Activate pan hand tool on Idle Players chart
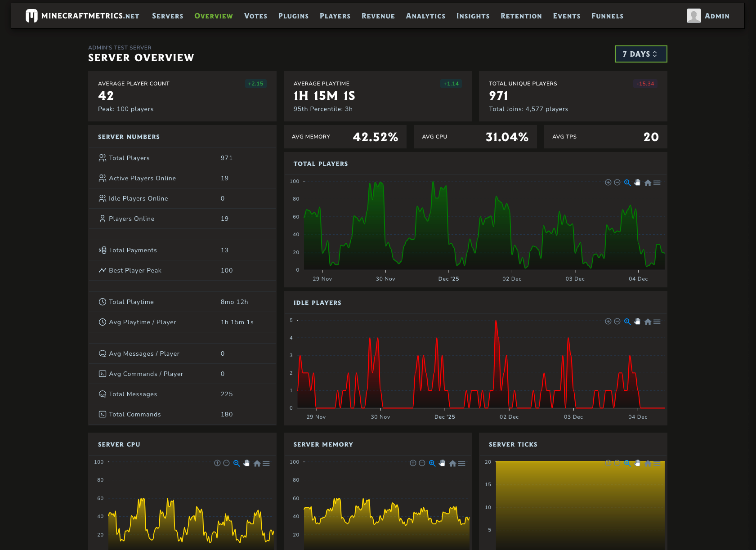Image resolution: width=756 pixels, height=550 pixels. (637, 322)
